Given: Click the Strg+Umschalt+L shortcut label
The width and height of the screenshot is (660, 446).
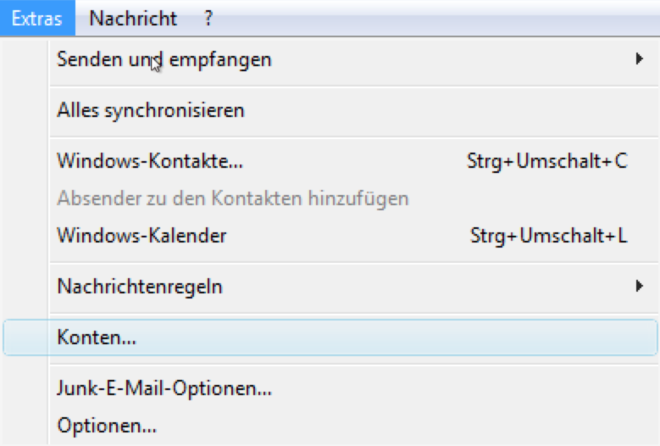Looking at the screenshot, I should click(x=548, y=236).
